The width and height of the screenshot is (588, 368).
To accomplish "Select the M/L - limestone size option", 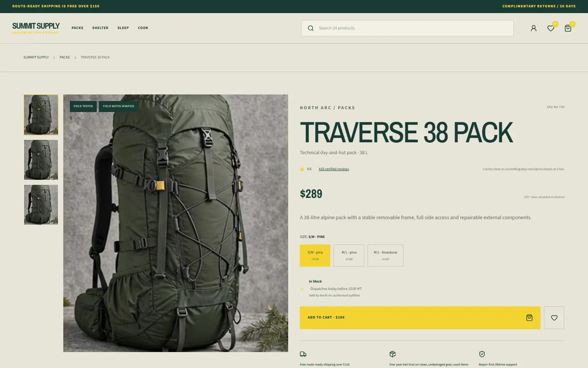I will [385, 256].
